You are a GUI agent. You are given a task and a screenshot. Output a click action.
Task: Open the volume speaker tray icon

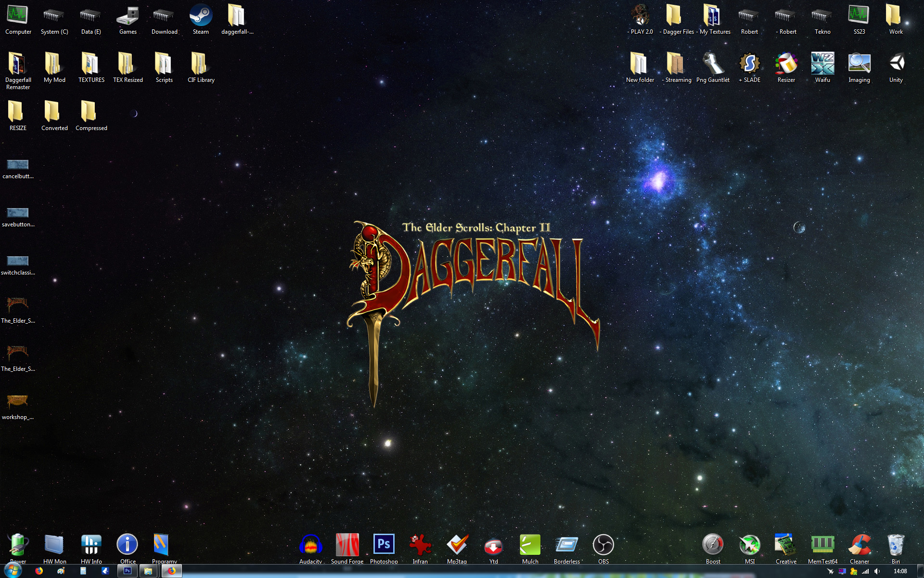point(877,571)
